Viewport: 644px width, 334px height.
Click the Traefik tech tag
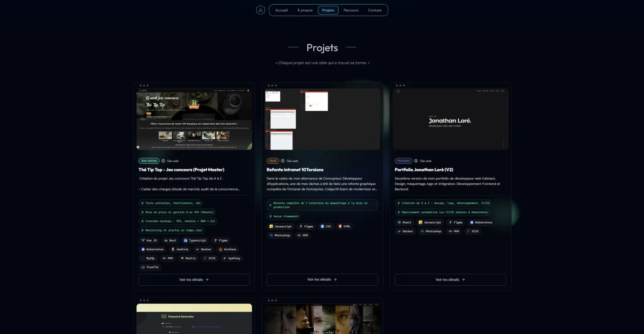pos(149,267)
